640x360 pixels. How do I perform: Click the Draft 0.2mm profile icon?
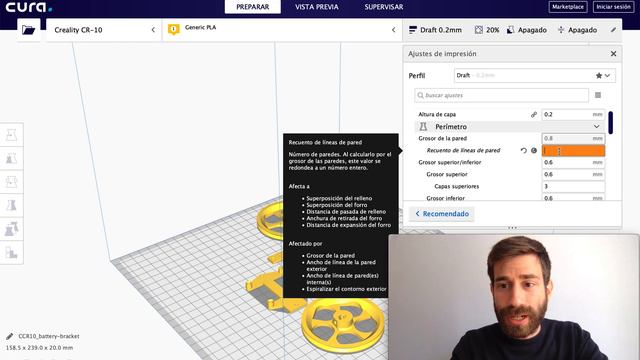[x=413, y=30]
